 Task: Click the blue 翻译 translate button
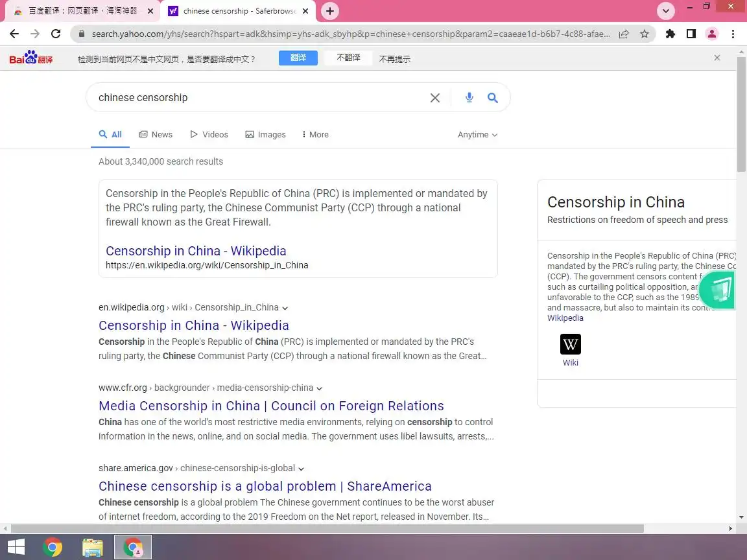click(298, 58)
